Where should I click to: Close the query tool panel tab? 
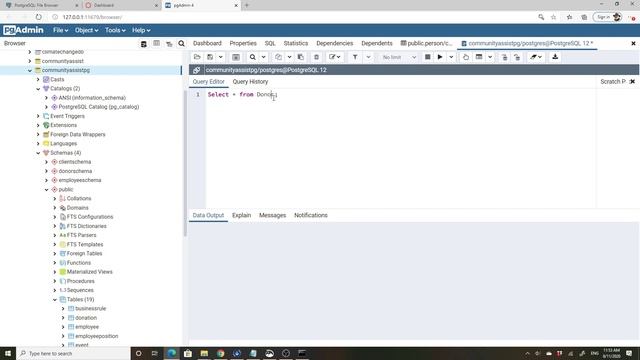633,43
